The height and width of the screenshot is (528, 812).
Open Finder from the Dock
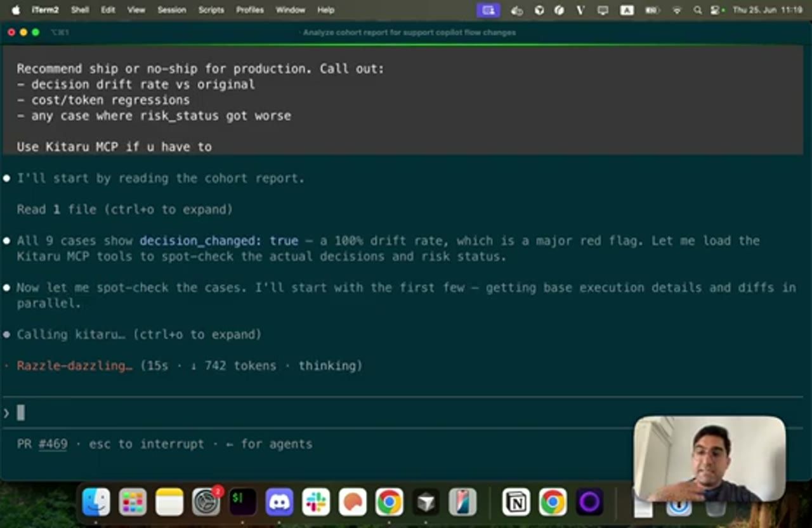point(96,502)
